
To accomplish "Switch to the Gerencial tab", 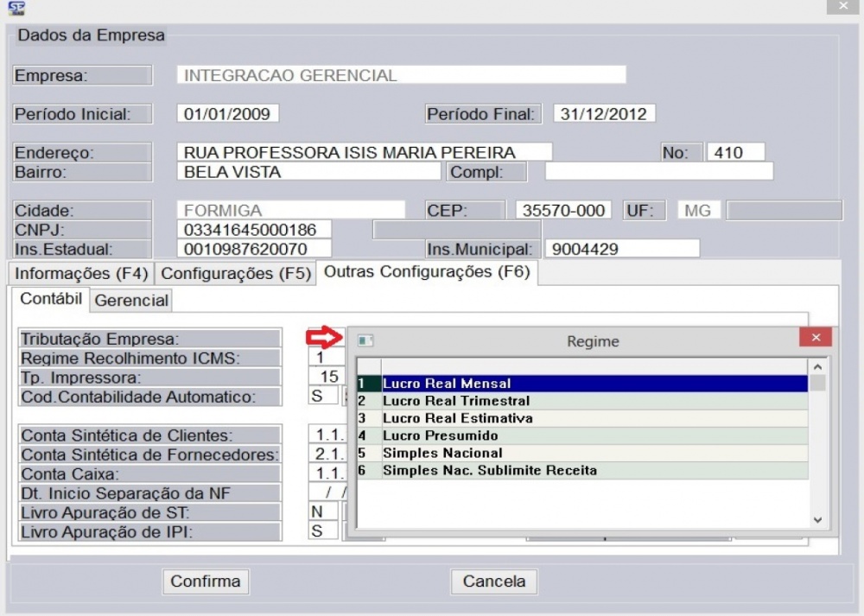I will 131,300.
